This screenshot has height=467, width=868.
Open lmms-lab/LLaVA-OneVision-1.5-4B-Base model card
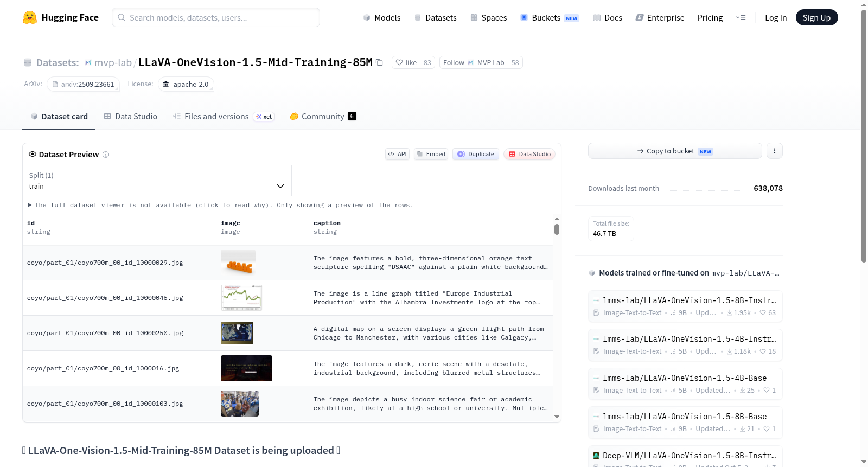click(x=685, y=384)
